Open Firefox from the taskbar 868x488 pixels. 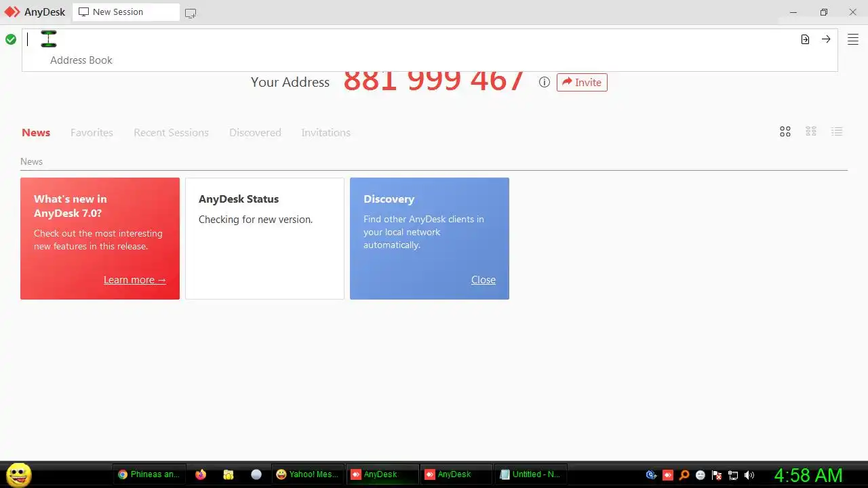click(201, 474)
